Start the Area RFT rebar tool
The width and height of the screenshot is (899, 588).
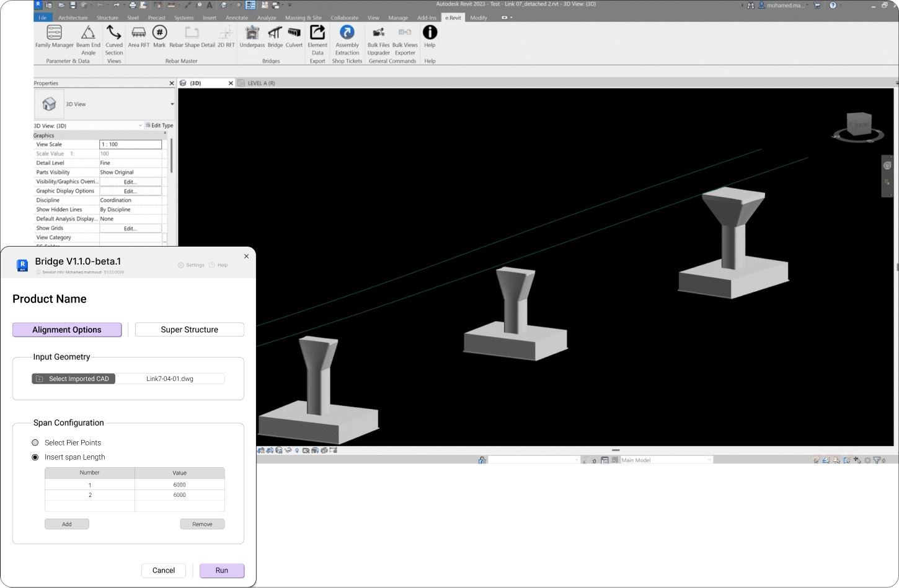pos(138,38)
